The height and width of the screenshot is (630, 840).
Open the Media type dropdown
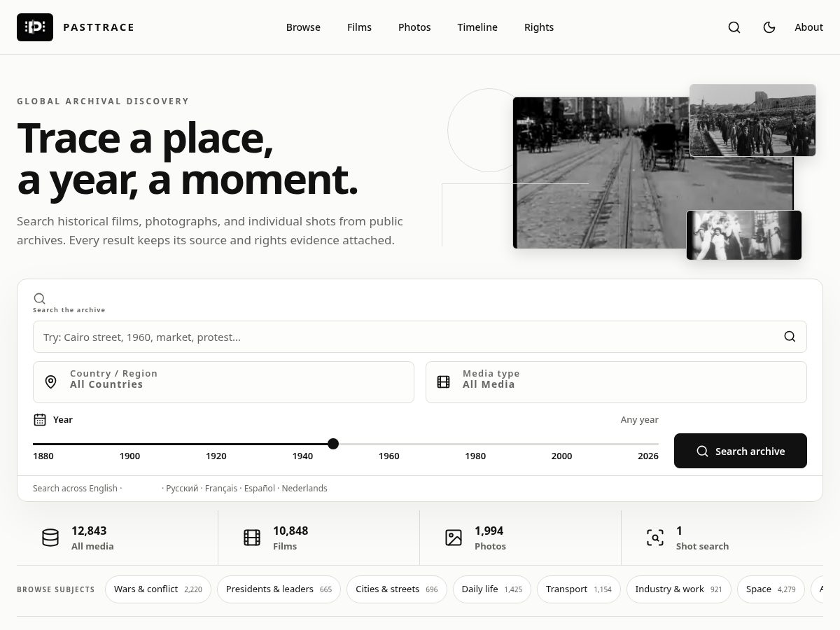tap(616, 382)
